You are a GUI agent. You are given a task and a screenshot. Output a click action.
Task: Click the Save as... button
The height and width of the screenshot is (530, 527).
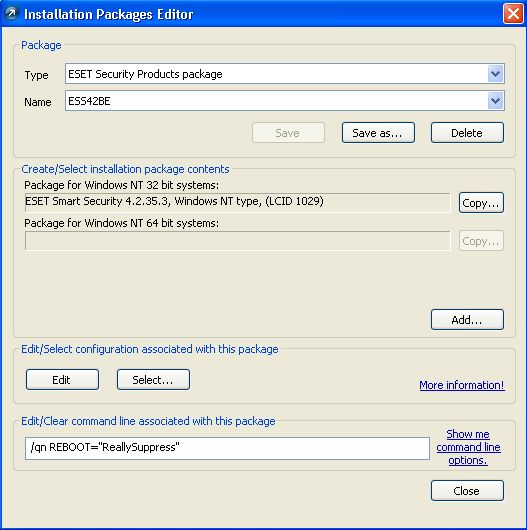point(378,132)
